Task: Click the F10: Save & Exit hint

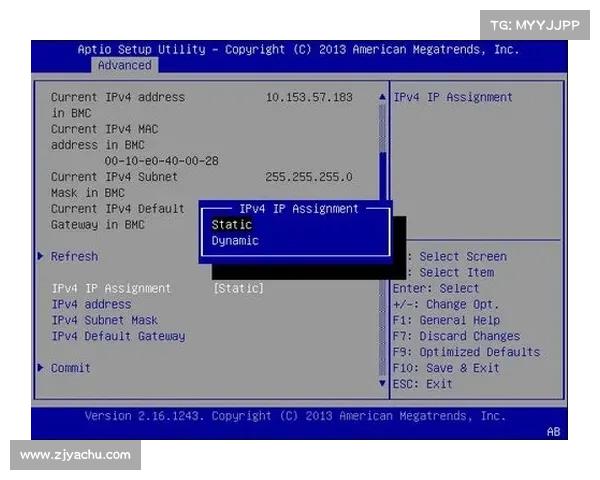Action: tap(446, 368)
